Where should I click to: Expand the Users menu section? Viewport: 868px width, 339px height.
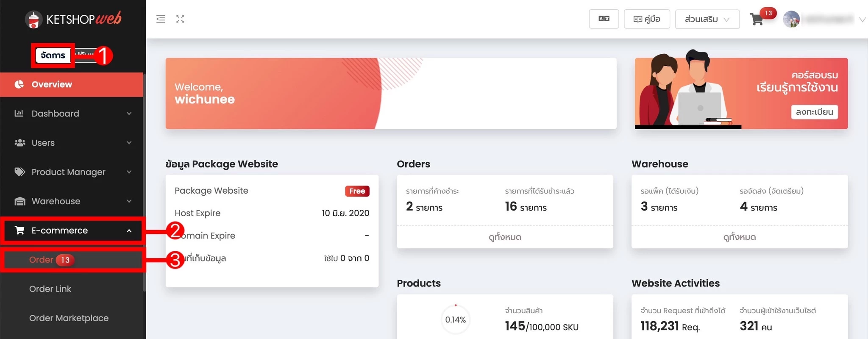pos(72,143)
